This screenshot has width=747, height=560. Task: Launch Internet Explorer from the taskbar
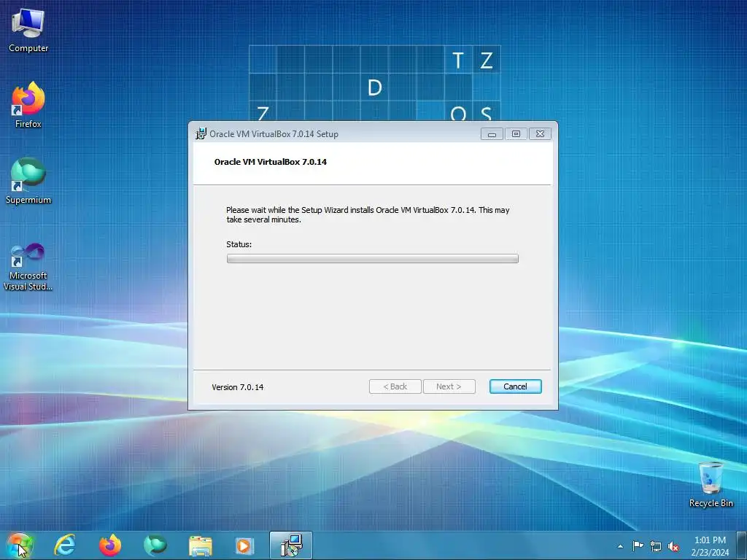pyautogui.click(x=65, y=545)
